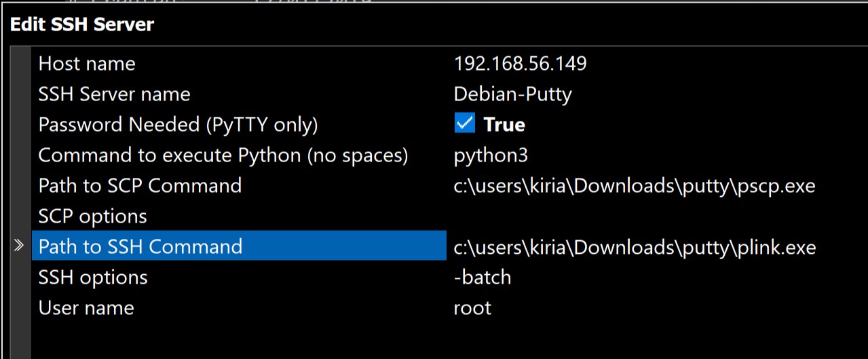Edit the -batch SSH options value
868x359 pixels.
(x=482, y=278)
